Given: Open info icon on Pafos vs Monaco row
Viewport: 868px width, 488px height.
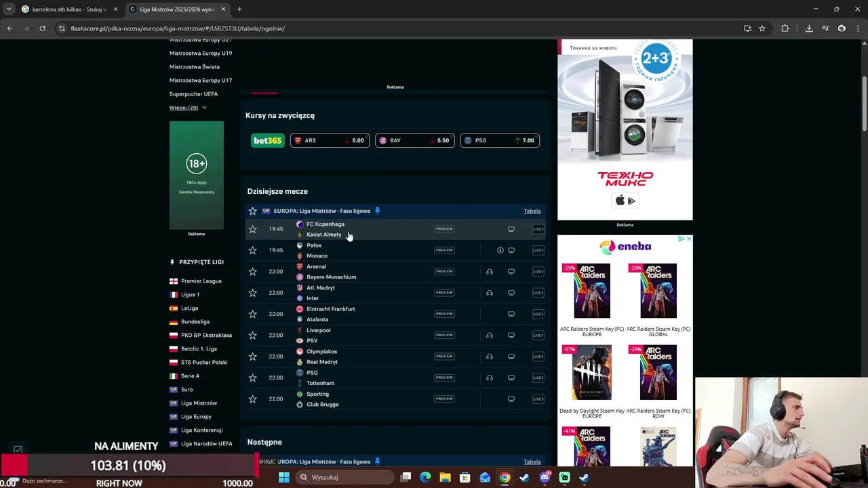Looking at the screenshot, I should coord(500,250).
